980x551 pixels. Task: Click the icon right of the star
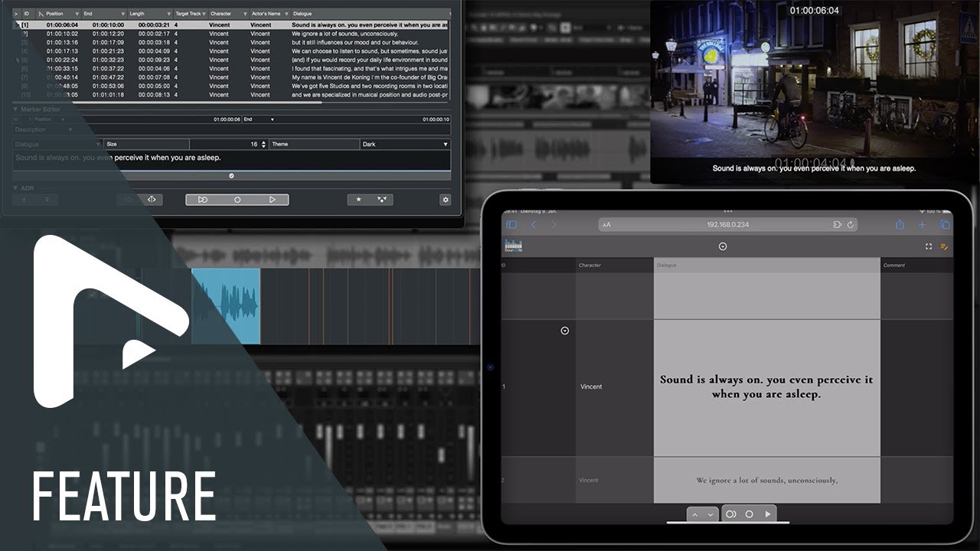click(382, 200)
